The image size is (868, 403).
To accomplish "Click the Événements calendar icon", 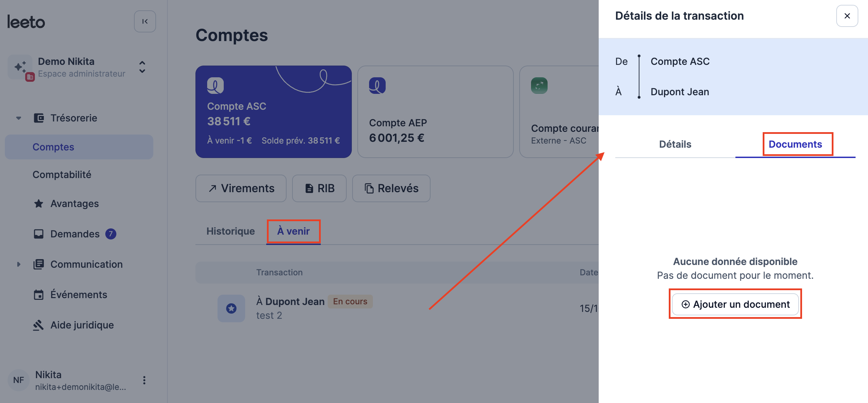I will coord(39,295).
